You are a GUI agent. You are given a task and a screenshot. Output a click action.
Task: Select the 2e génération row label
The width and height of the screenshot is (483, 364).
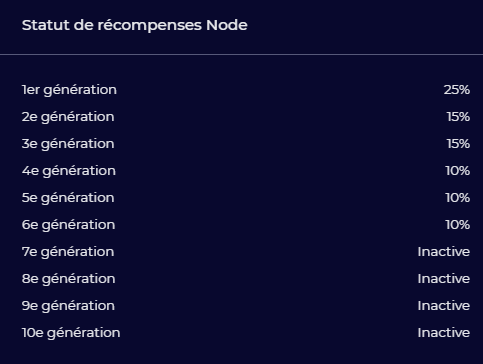pos(68,117)
